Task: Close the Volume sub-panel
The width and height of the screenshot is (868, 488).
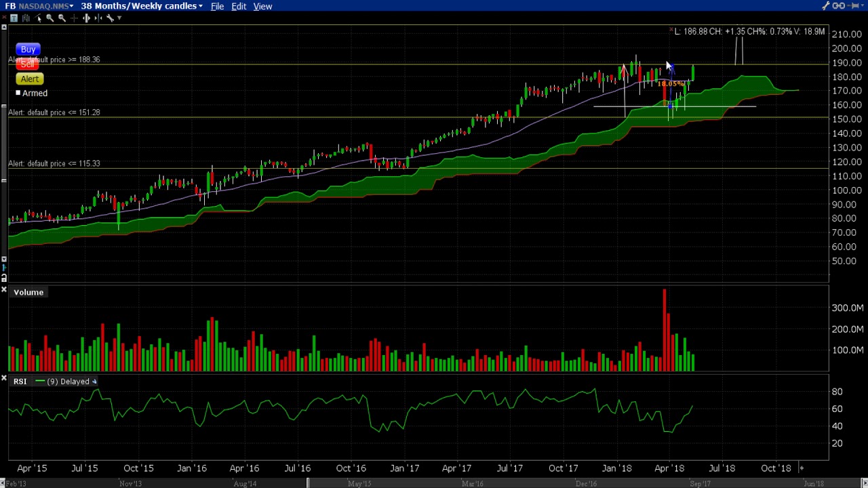Action: click(4, 290)
